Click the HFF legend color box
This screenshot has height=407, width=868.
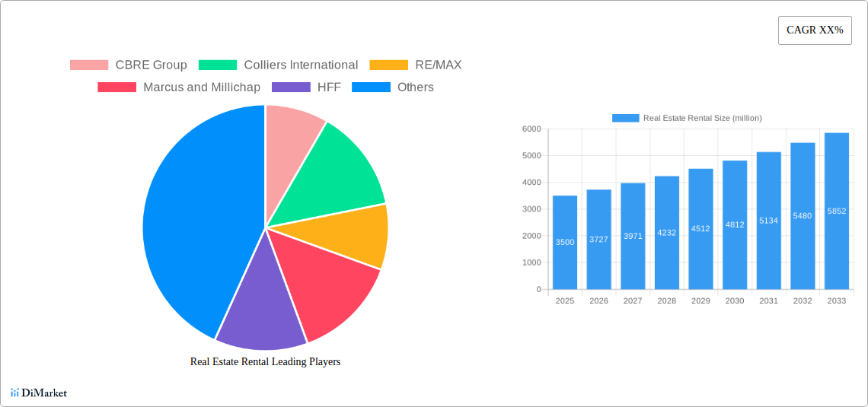[291, 87]
